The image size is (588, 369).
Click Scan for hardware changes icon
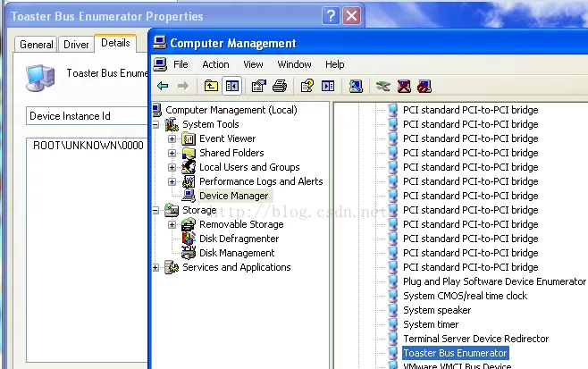(x=356, y=87)
